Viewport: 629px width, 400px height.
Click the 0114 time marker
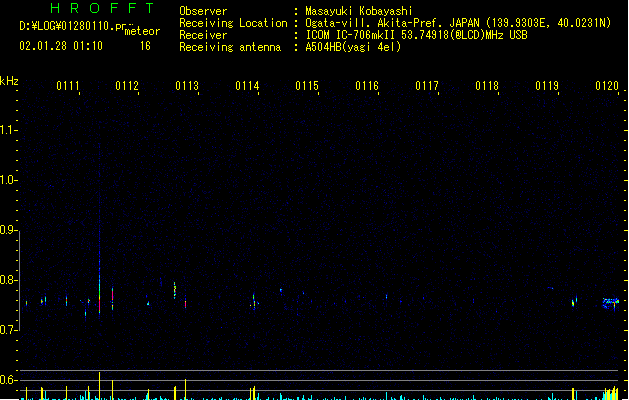point(247,86)
